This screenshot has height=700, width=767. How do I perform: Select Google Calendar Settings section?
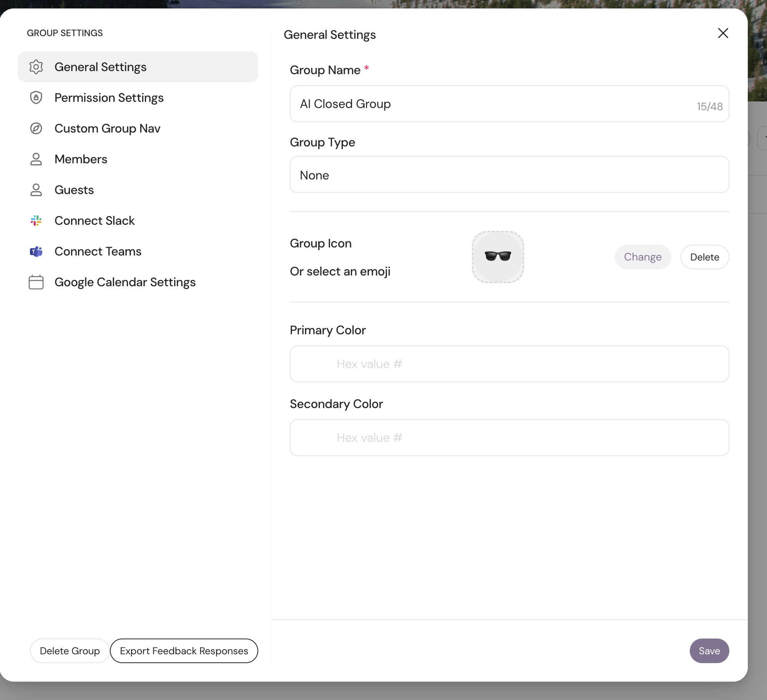[x=125, y=282]
